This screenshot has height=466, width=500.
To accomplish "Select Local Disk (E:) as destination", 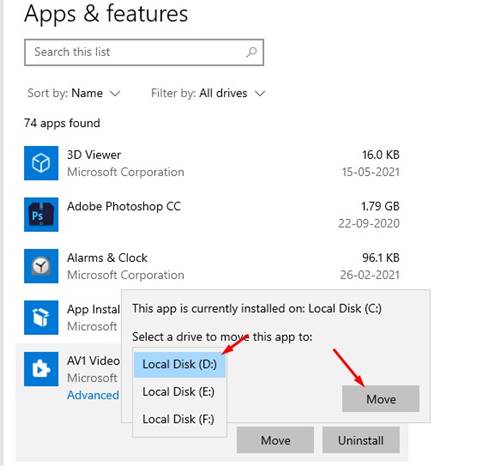I will pos(179,392).
